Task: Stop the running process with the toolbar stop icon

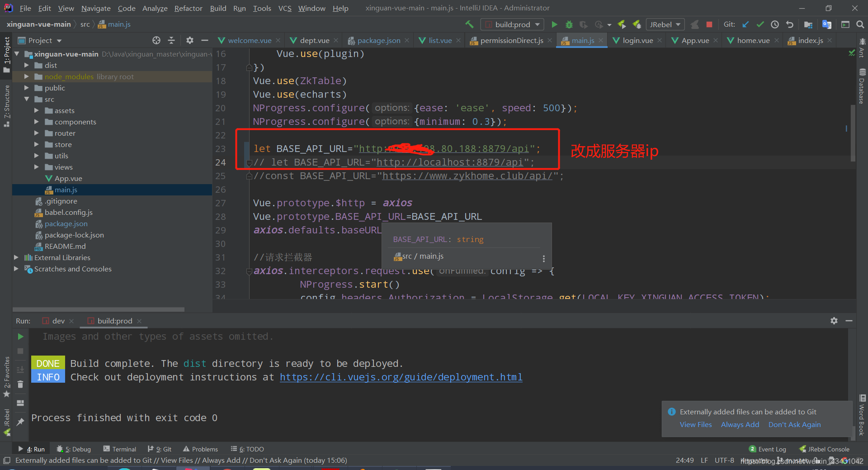Action: point(709,24)
